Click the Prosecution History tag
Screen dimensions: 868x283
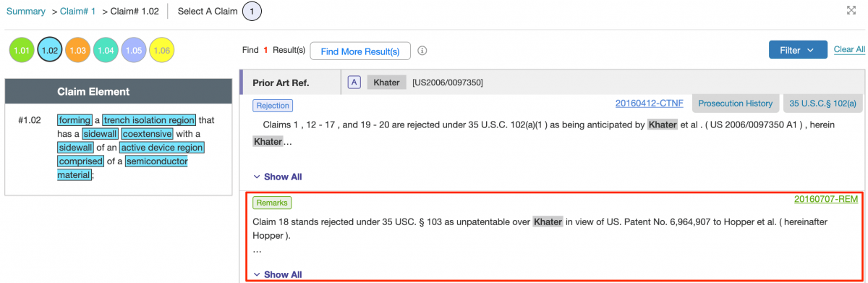736,104
